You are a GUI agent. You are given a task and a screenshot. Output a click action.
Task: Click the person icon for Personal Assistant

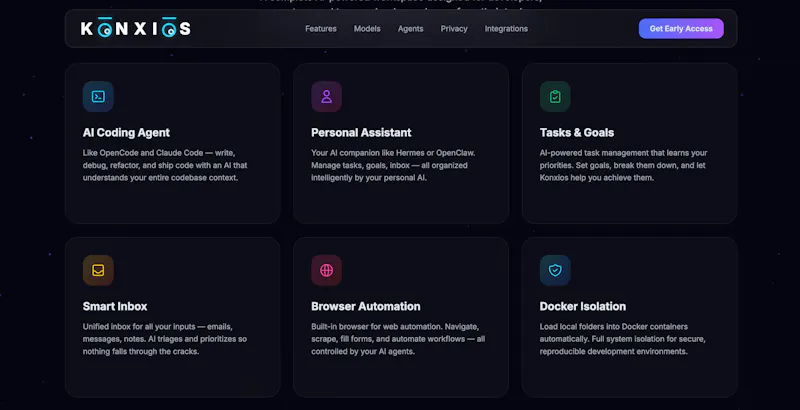pos(327,96)
